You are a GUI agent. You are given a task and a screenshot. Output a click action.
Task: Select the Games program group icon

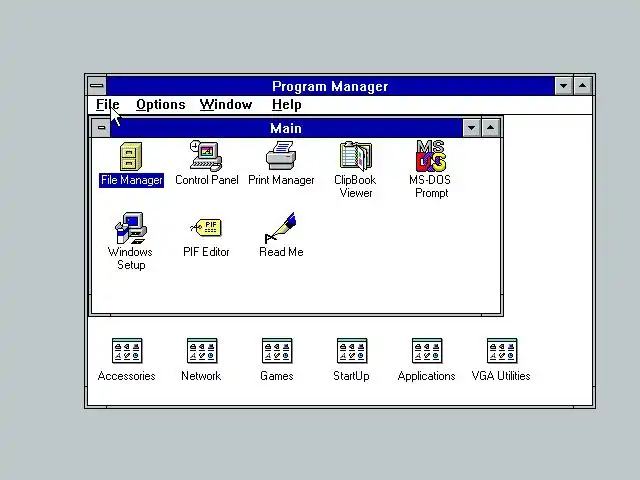(x=277, y=351)
